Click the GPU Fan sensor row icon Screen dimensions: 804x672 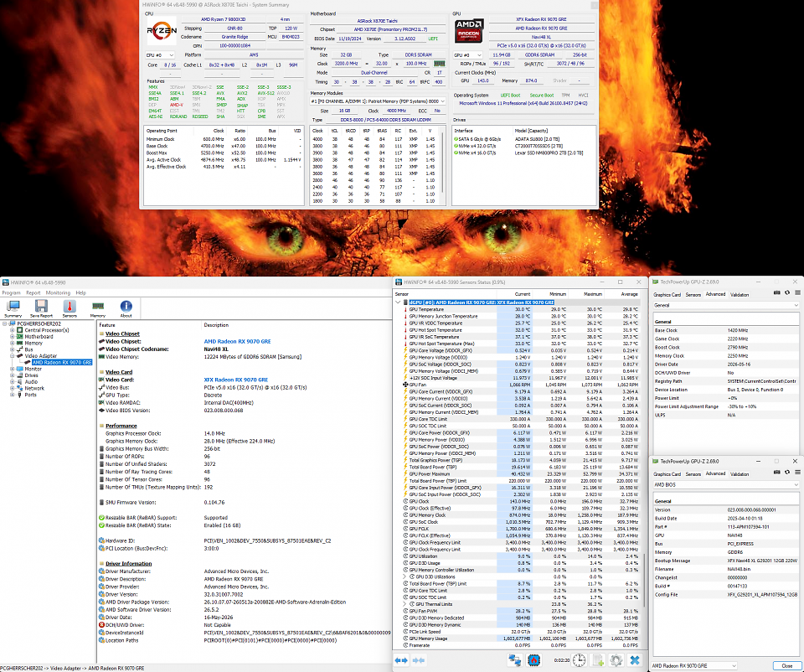[x=405, y=385]
